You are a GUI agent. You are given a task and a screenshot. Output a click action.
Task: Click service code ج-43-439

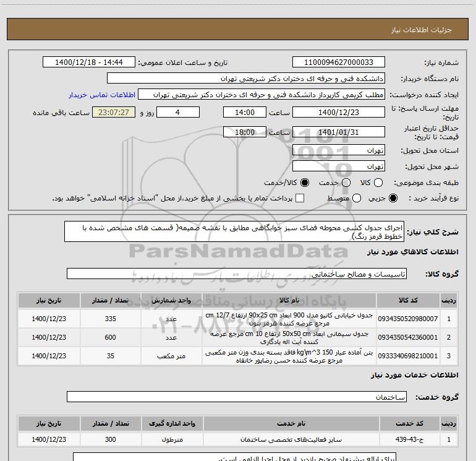click(x=409, y=439)
